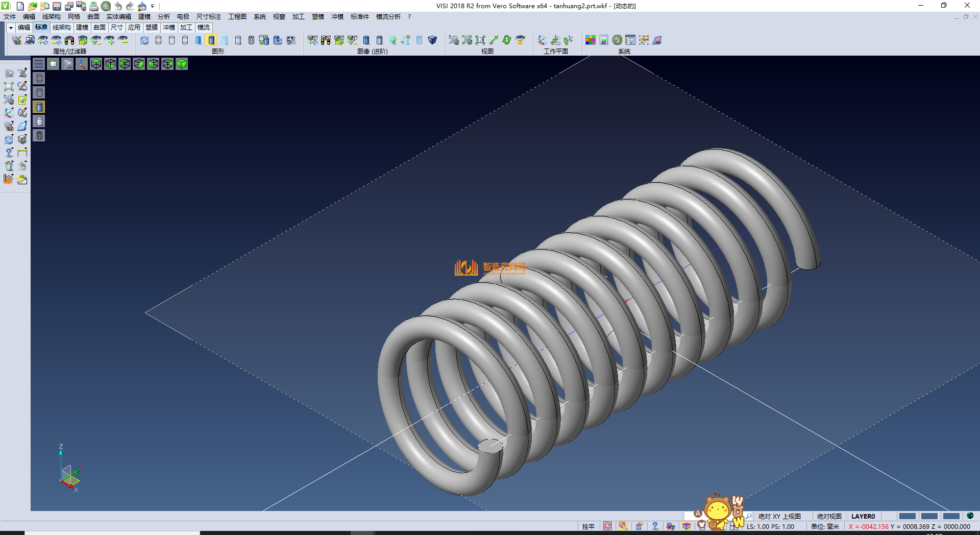Viewport: 980px width, 535px height.
Task: Click the color palette grid icon
Action: [x=591, y=40]
